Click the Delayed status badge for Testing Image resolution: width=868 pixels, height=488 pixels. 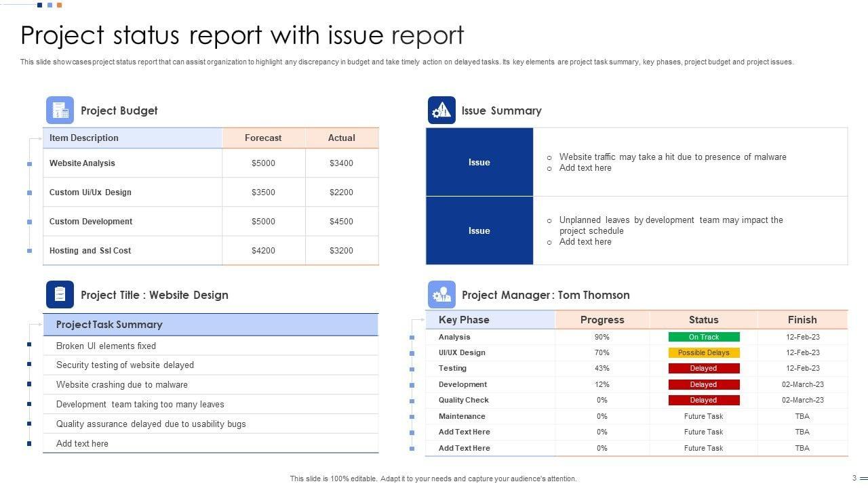pyautogui.click(x=703, y=368)
